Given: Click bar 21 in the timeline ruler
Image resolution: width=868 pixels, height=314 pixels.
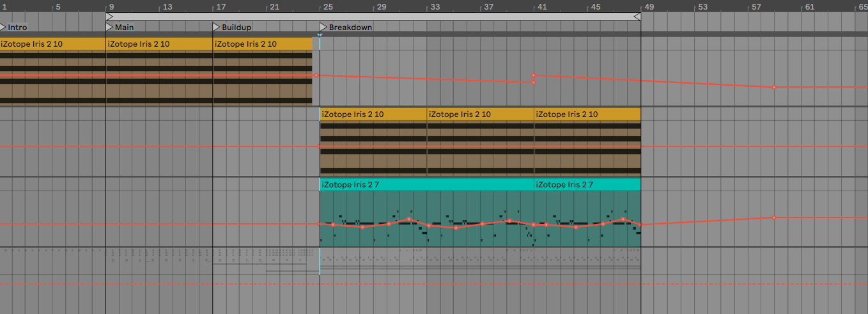Looking at the screenshot, I should click(x=274, y=7).
